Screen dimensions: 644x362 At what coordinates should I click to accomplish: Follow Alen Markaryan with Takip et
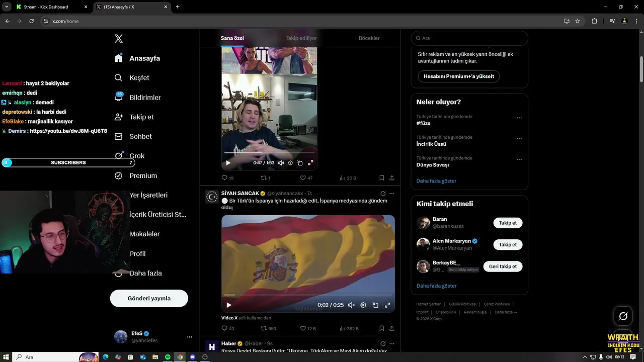[x=508, y=245]
